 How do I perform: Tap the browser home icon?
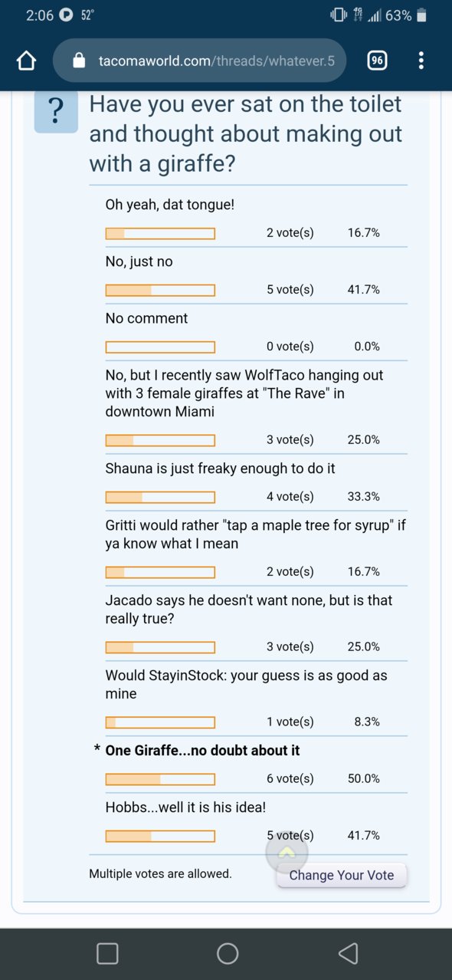pyautogui.click(x=27, y=61)
